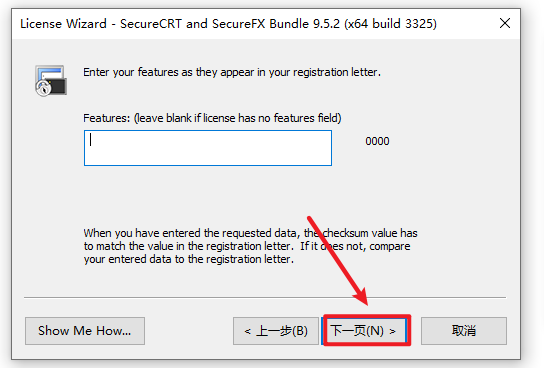This screenshot has height=368, width=544.
Task: Click the left chevron on 上一步 button
Action: (247, 332)
